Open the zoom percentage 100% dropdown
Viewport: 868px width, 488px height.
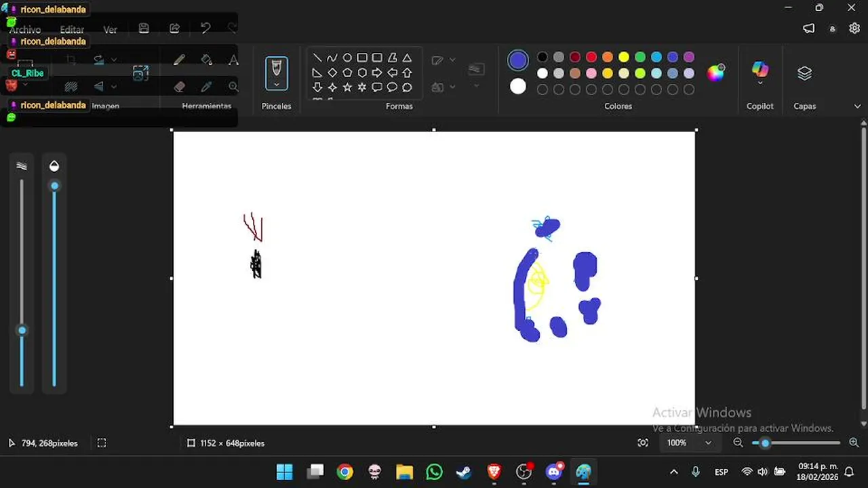[x=708, y=443]
